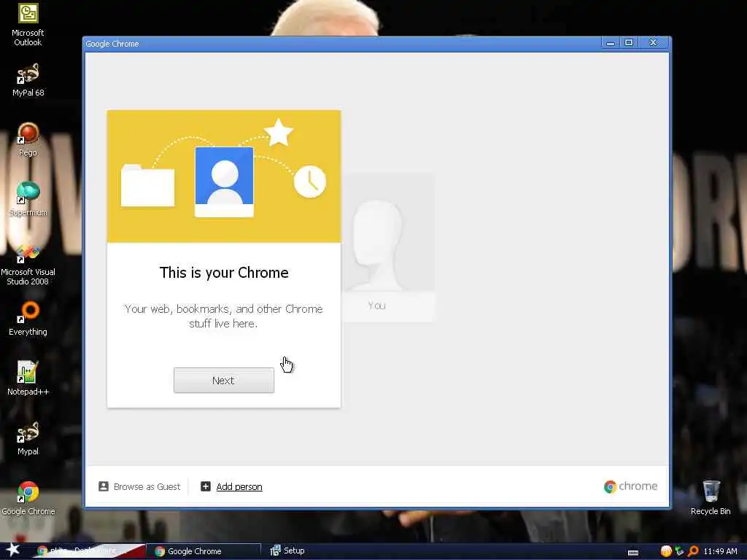Click Browse as Guest

pos(139,486)
